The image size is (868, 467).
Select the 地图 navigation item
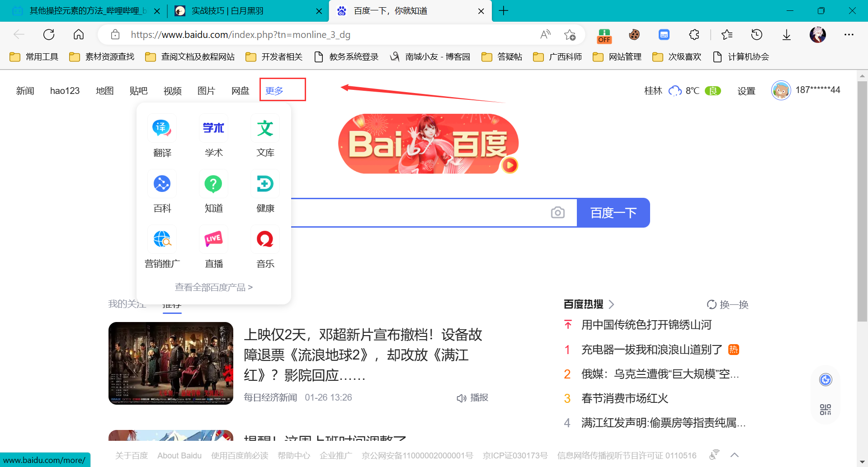tap(104, 91)
